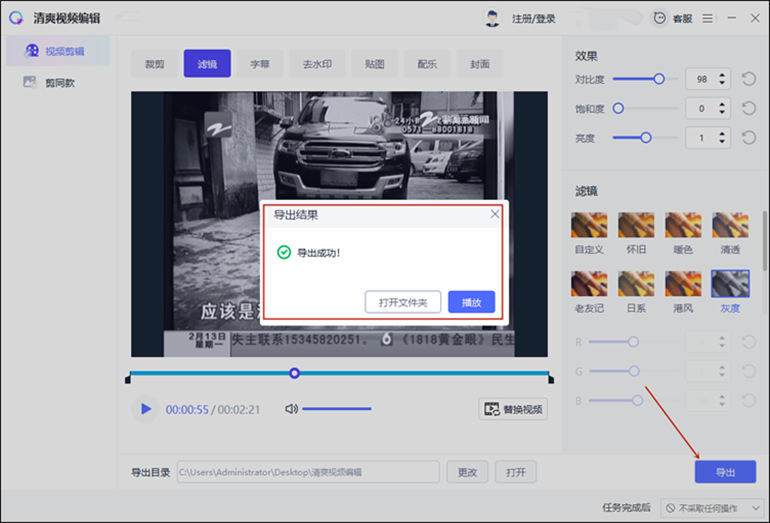Image resolution: width=770 pixels, height=523 pixels.
Task: Open the 客服 customer service icon
Action: 660,18
